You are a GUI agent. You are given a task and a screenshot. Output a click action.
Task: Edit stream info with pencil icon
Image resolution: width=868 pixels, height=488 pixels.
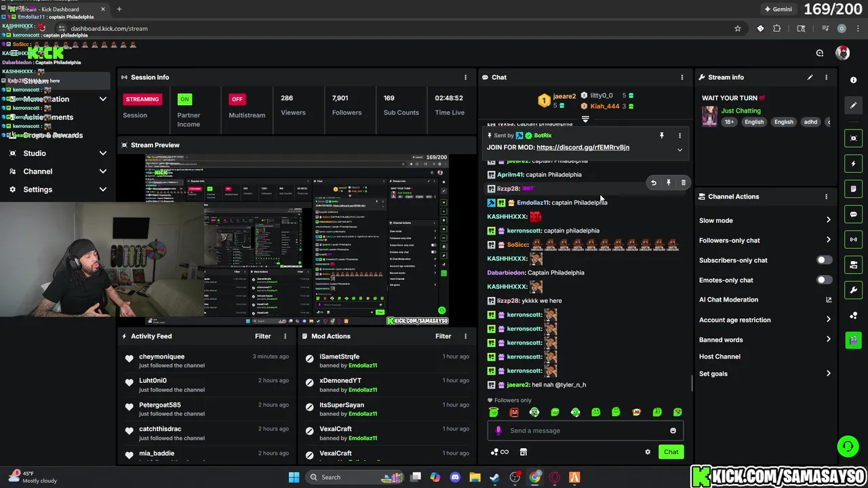coord(810,77)
